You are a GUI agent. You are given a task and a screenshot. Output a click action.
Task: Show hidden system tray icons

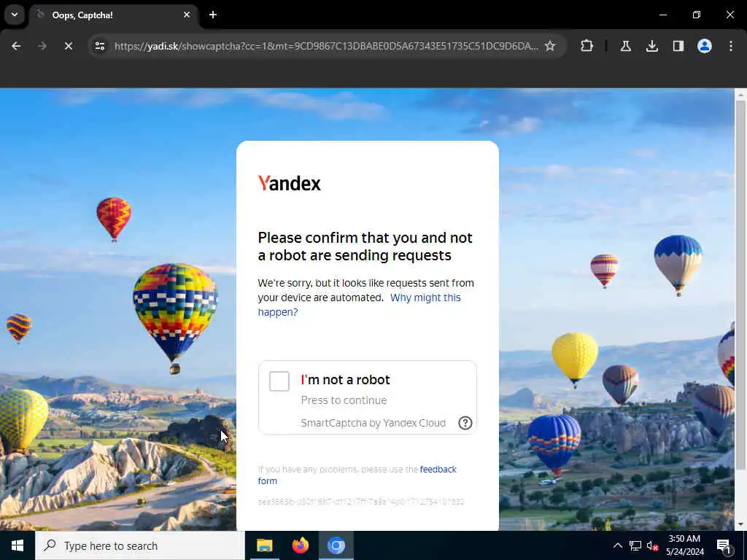pyautogui.click(x=617, y=545)
